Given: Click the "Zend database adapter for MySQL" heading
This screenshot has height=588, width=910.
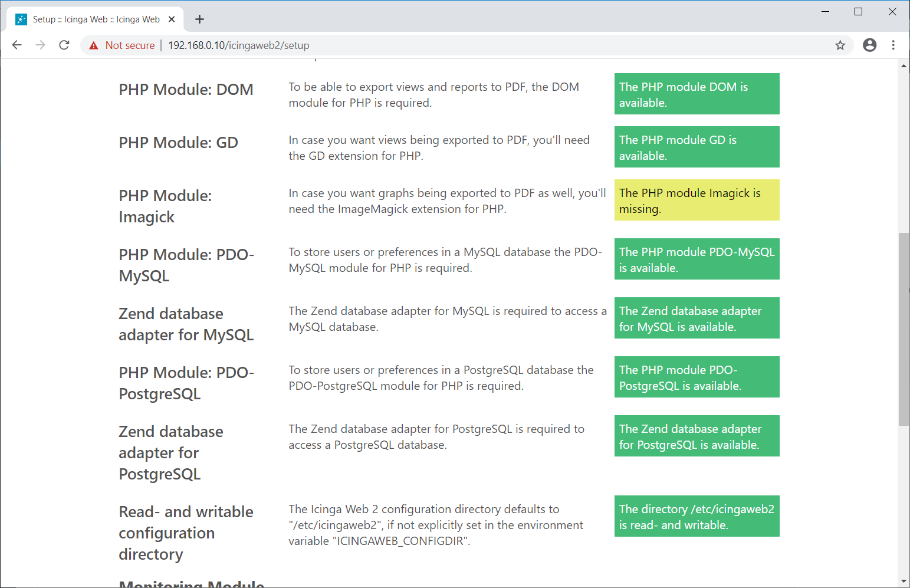Looking at the screenshot, I should tap(186, 324).
